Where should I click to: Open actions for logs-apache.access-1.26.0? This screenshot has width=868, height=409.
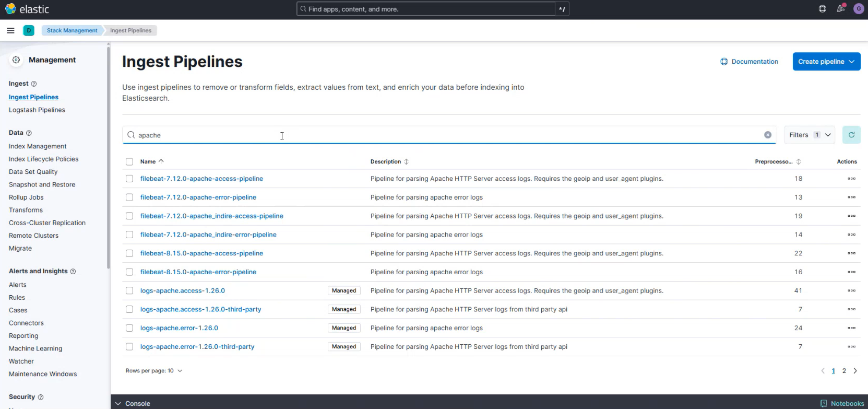(851, 290)
